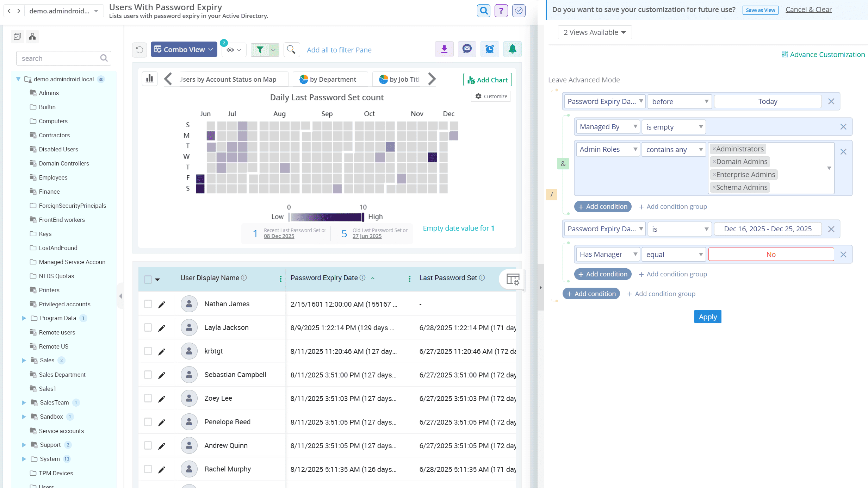The width and height of the screenshot is (868, 488).
Task: Tick the krbtgt row checkbox
Action: click(x=148, y=351)
